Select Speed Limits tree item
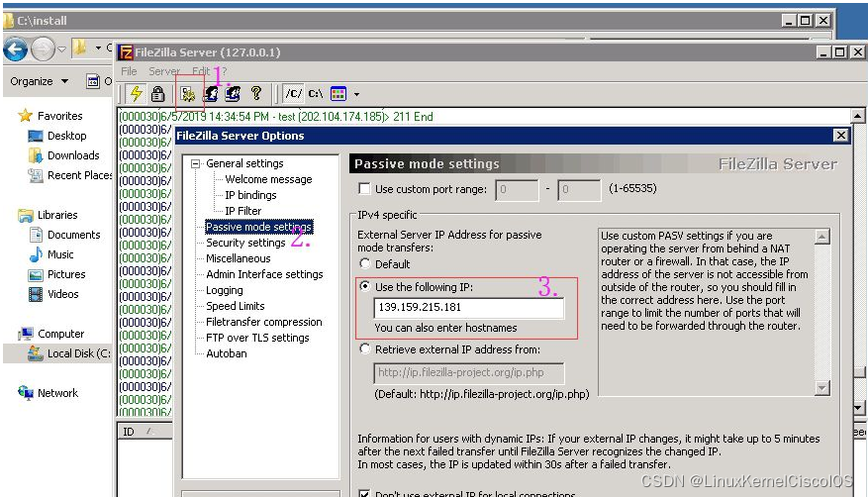The width and height of the screenshot is (868, 497). click(236, 306)
